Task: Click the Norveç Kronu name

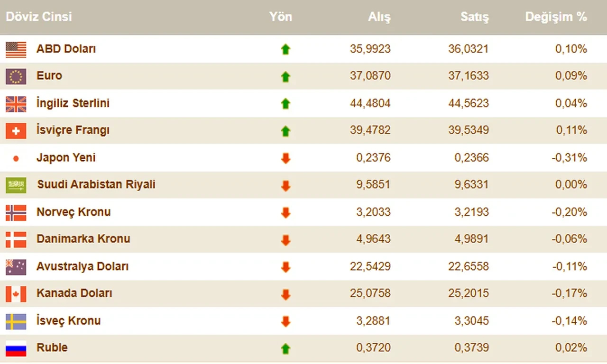Action: pyautogui.click(x=74, y=212)
